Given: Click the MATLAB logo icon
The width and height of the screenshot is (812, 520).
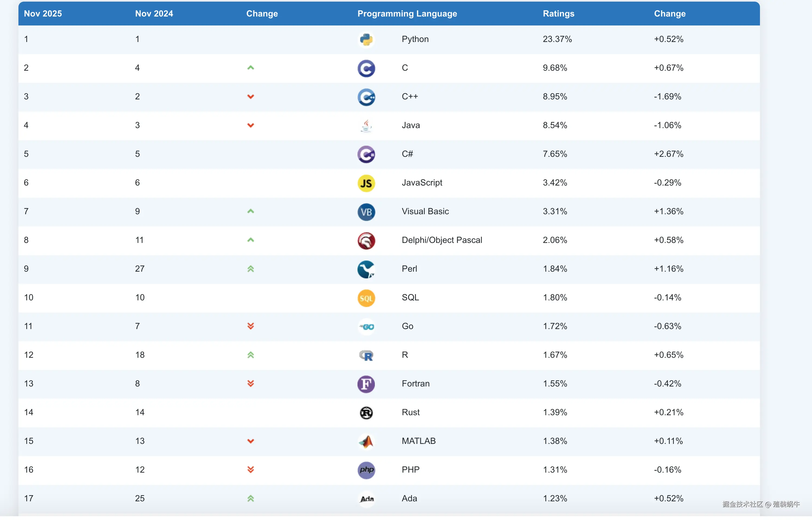Looking at the screenshot, I should [x=366, y=442].
